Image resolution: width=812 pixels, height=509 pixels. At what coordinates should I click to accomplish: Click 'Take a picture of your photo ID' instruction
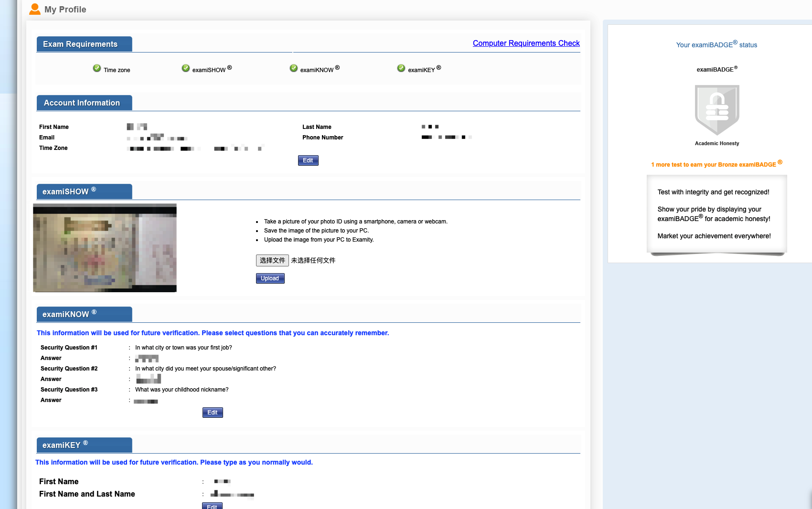coord(356,222)
